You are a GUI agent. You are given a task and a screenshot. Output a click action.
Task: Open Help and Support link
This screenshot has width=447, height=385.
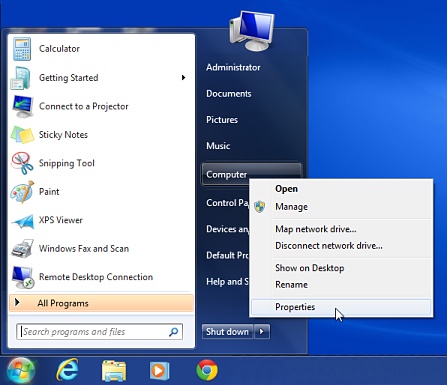pos(227,282)
